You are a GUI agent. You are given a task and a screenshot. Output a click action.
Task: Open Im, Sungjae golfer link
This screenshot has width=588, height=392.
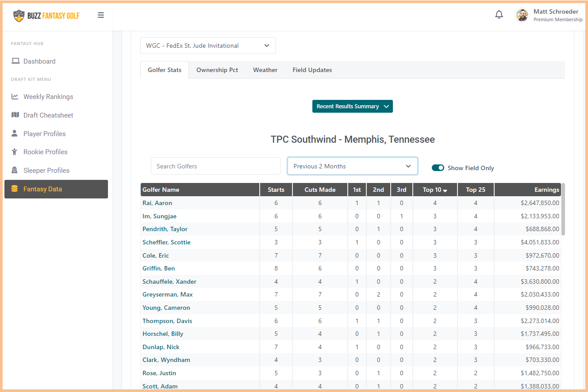159,216
